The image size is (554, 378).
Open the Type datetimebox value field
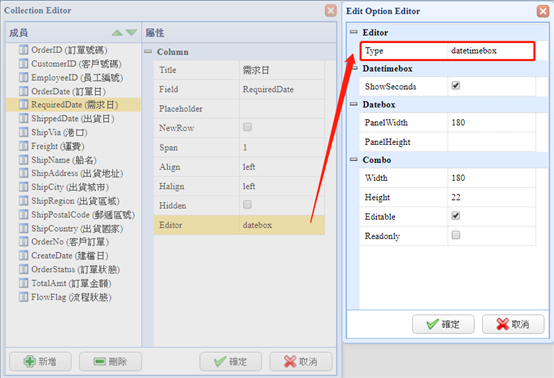(491, 51)
